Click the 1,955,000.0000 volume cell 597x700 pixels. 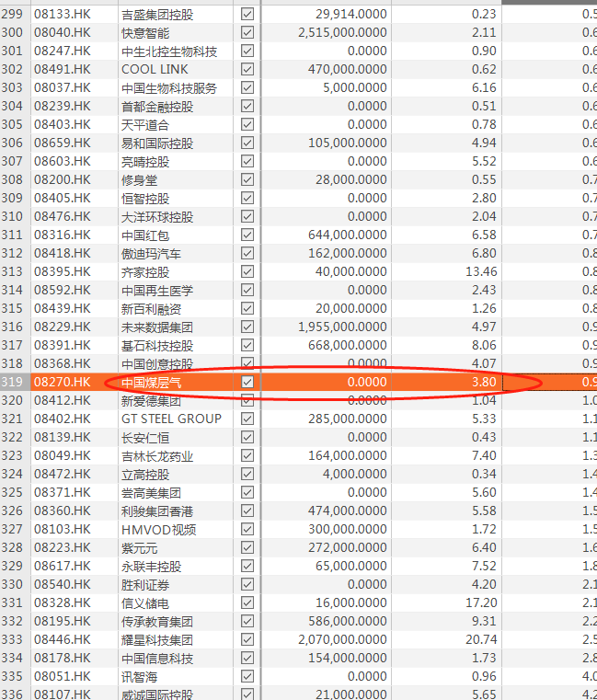(x=327, y=327)
